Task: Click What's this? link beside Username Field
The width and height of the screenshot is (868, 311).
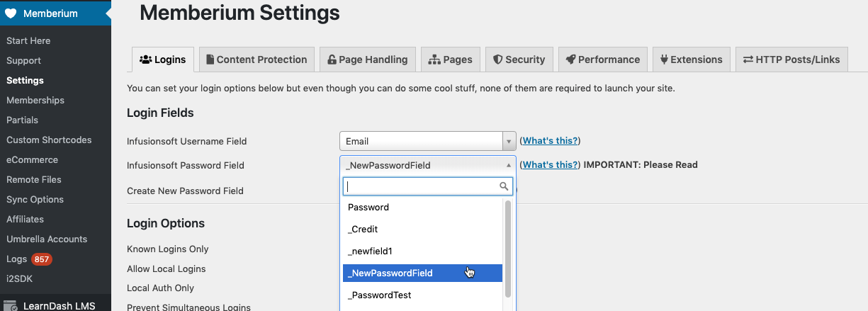Action: click(551, 141)
